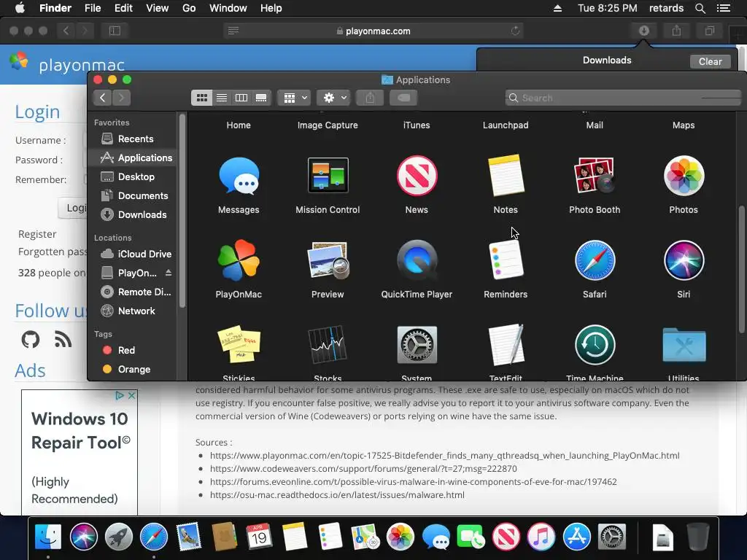The height and width of the screenshot is (560, 747).
Task: Open the Notes app in Applications
Action: pos(506,175)
